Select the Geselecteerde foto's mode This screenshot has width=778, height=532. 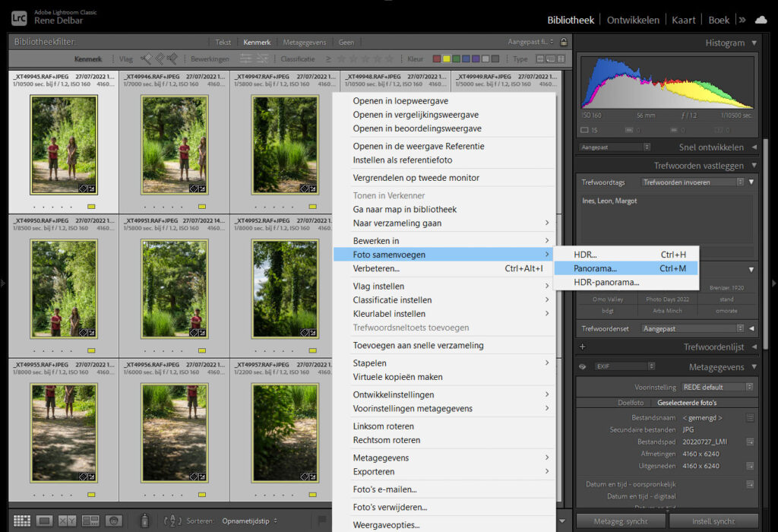tap(687, 403)
